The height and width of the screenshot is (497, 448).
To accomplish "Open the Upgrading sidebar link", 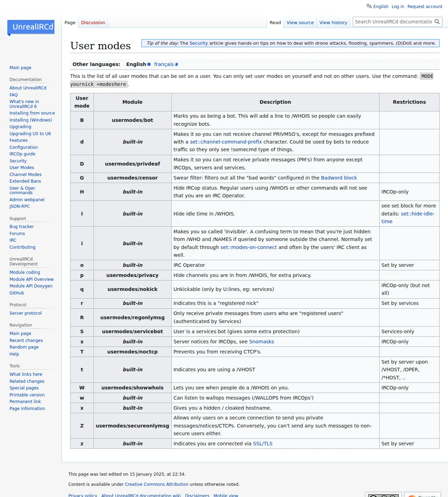I will click(x=20, y=127).
